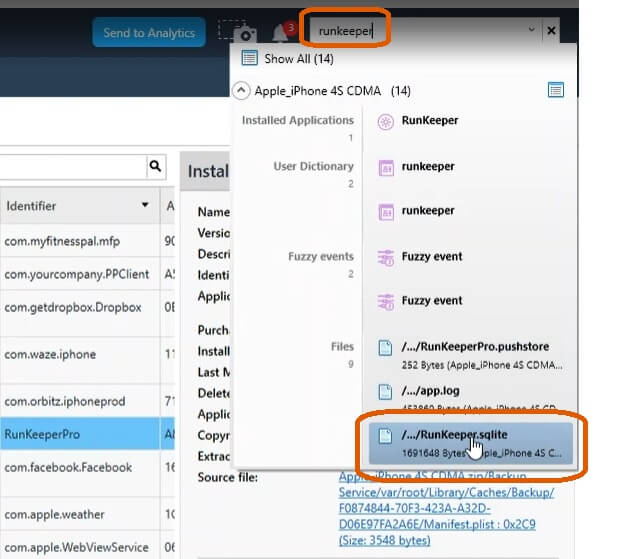Click the list view icon beside Apple_iPhone 4S CDMA
This screenshot has height=559, width=621.
[556, 90]
